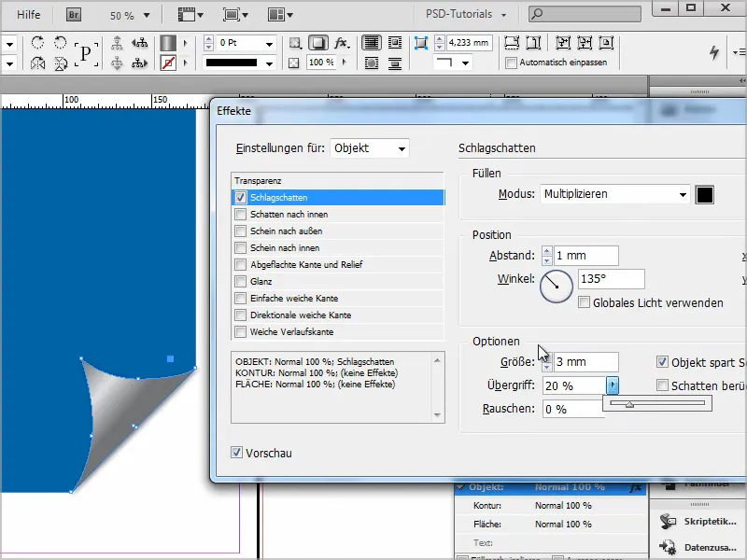Open the stroke weight 0 Pt dropdown
747x560 pixels.
point(269,44)
